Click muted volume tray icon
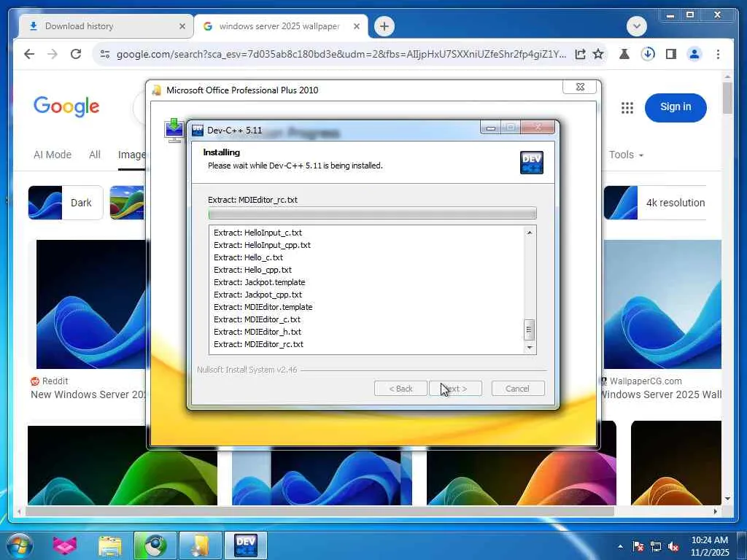The image size is (747, 560). point(673,546)
